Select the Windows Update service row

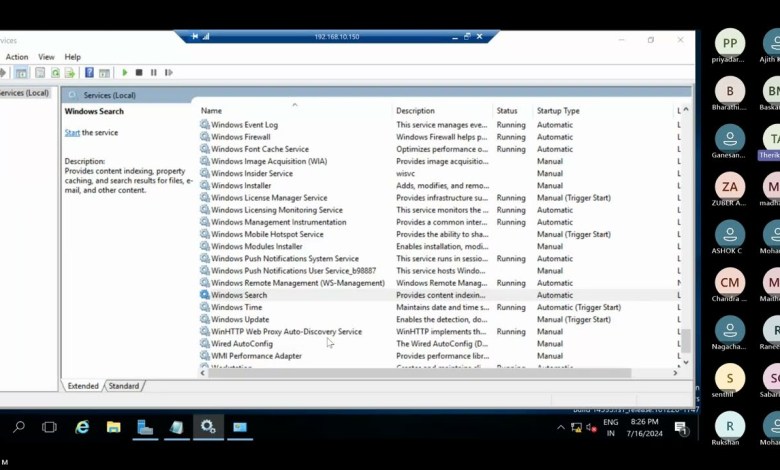[438, 319]
